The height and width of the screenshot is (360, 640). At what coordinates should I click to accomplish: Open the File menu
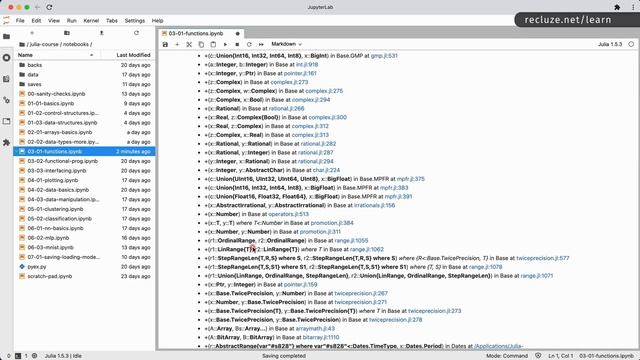point(20,20)
